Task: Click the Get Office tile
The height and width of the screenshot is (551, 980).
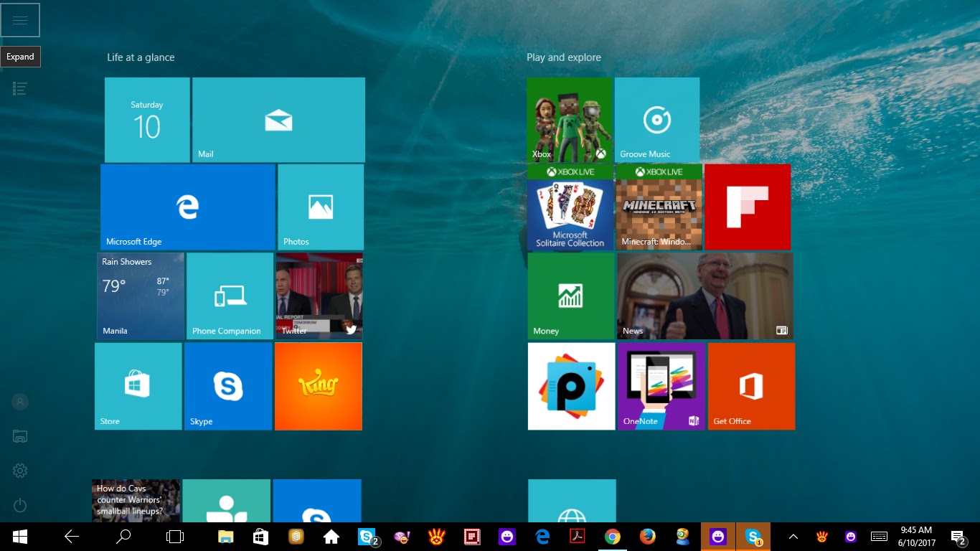Action: (x=752, y=386)
